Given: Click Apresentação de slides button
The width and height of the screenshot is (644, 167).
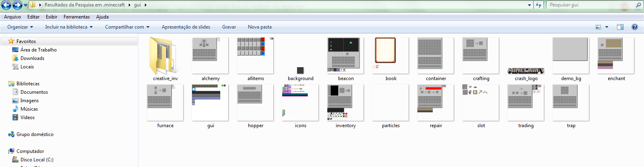Looking at the screenshot, I should (x=186, y=27).
